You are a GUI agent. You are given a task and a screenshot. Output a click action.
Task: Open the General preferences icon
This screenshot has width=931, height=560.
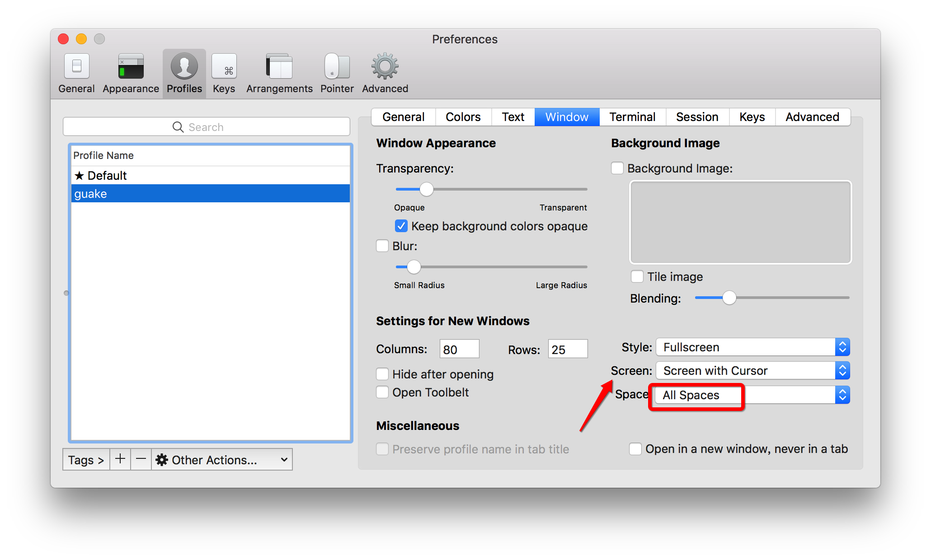click(x=76, y=73)
